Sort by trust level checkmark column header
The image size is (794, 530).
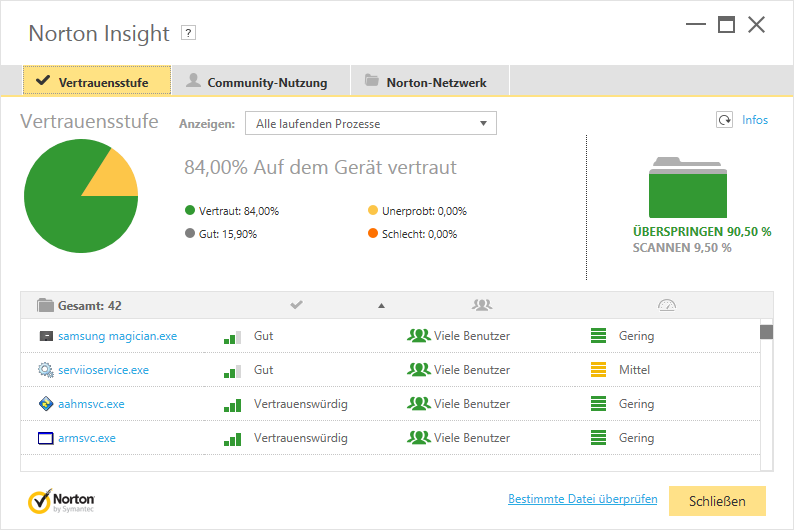[x=297, y=305]
